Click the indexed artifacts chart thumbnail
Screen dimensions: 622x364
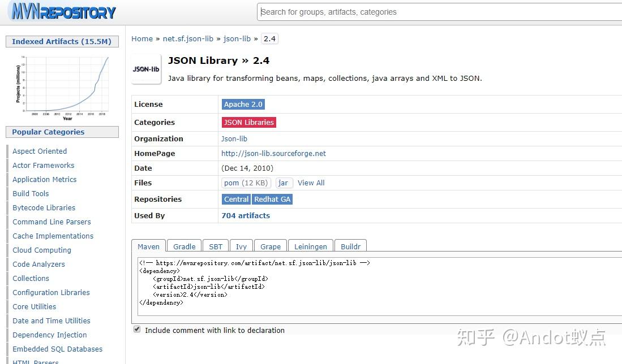click(x=61, y=86)
